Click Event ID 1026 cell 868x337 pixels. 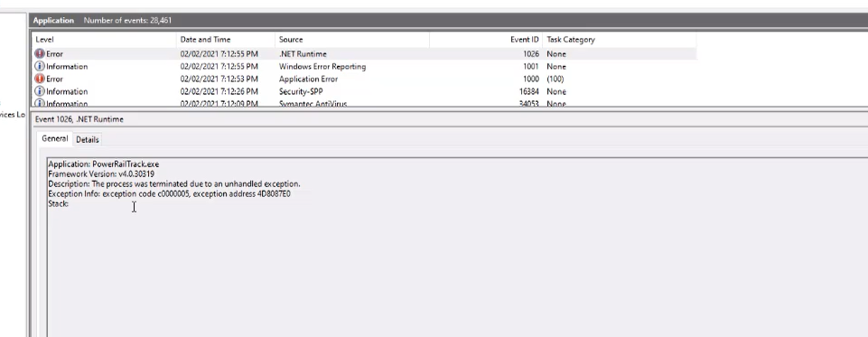531,53
